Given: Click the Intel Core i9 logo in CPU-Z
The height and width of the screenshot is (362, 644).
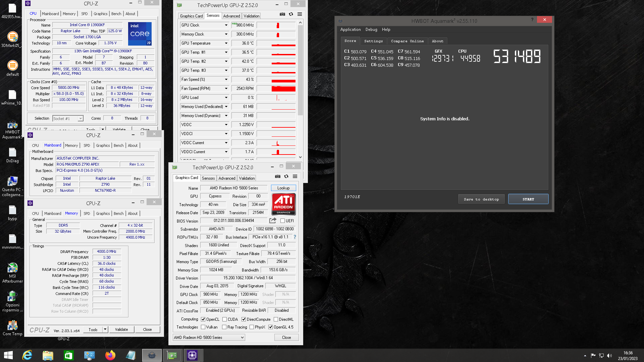Looking at the screenshot, I should (x=140, y=34).
